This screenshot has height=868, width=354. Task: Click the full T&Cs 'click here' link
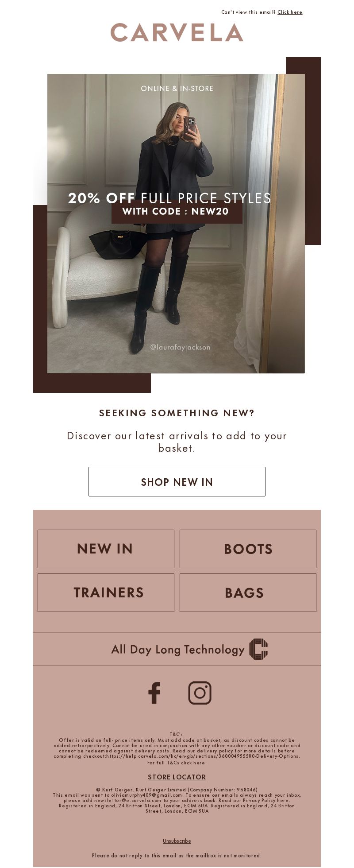[193, 763]
